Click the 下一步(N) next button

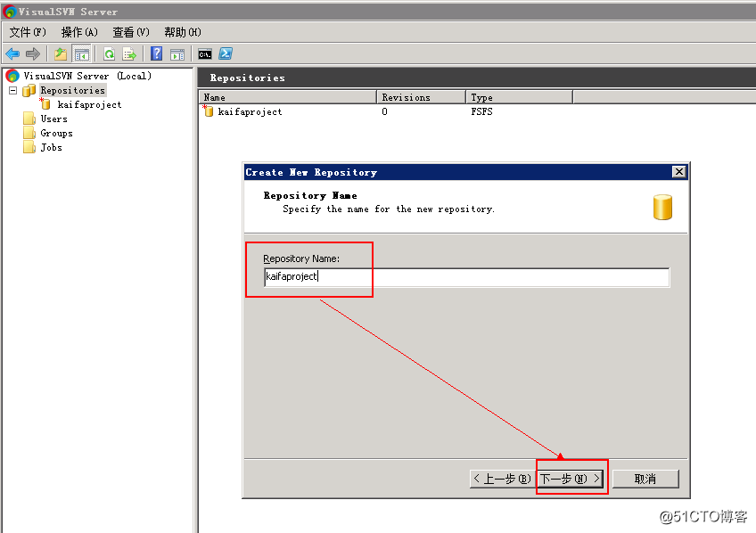(x=571, y=479)
